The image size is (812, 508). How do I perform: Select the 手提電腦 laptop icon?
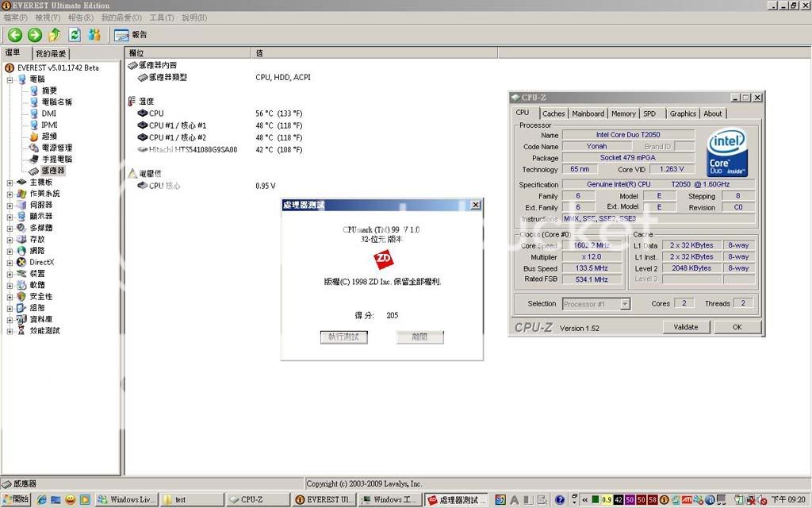[34, 159]
